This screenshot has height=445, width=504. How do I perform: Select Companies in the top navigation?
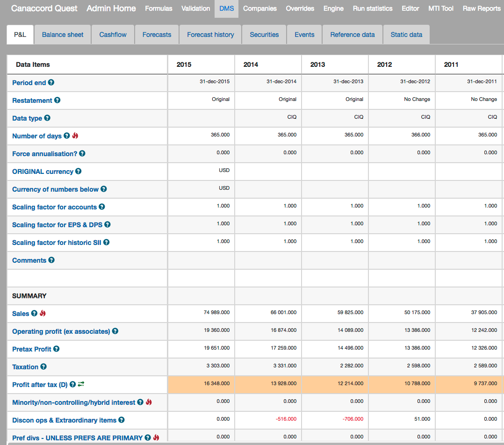click(x=260, y=8)
